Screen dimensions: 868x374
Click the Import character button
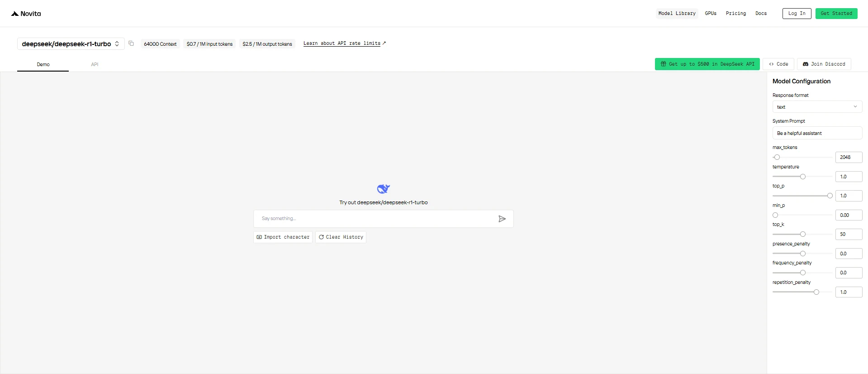(283, 237)
